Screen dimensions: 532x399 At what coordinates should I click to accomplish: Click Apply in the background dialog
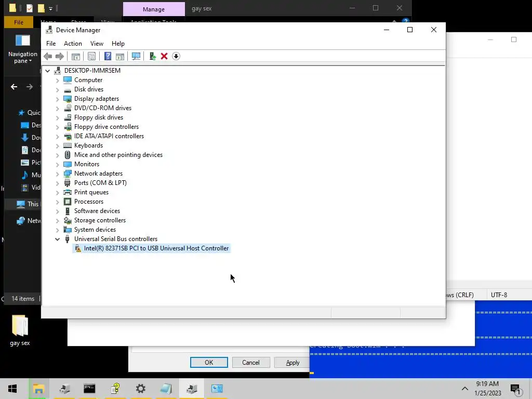tap(292, 362)
